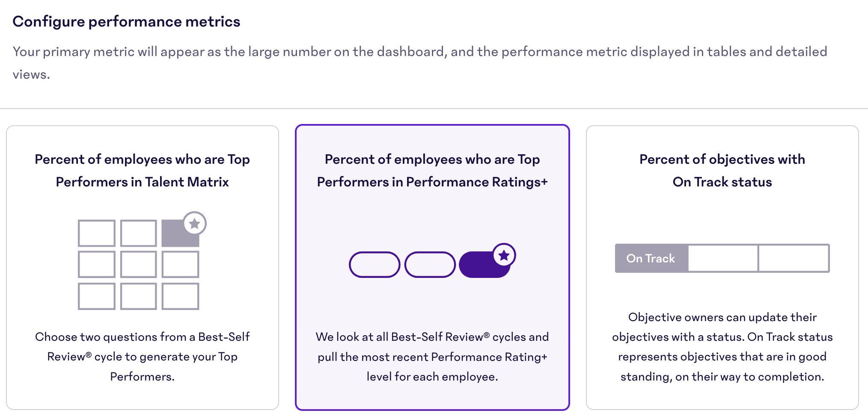Click the On Track segment of the progress bar
This screenshot has height=419, width=868.
coord(651,258)
